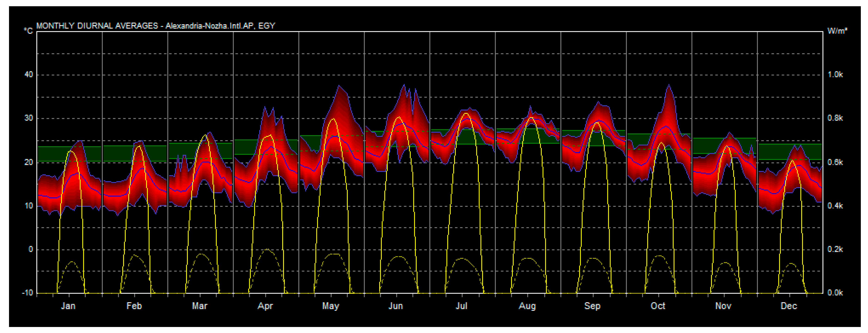Click the W/m² axis unit label

click(837, 31)
